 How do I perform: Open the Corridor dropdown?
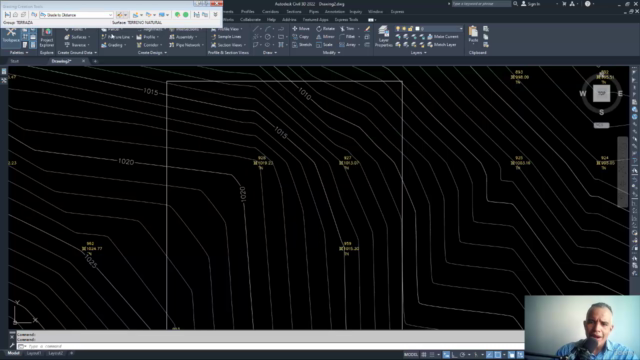pos(149,45)
